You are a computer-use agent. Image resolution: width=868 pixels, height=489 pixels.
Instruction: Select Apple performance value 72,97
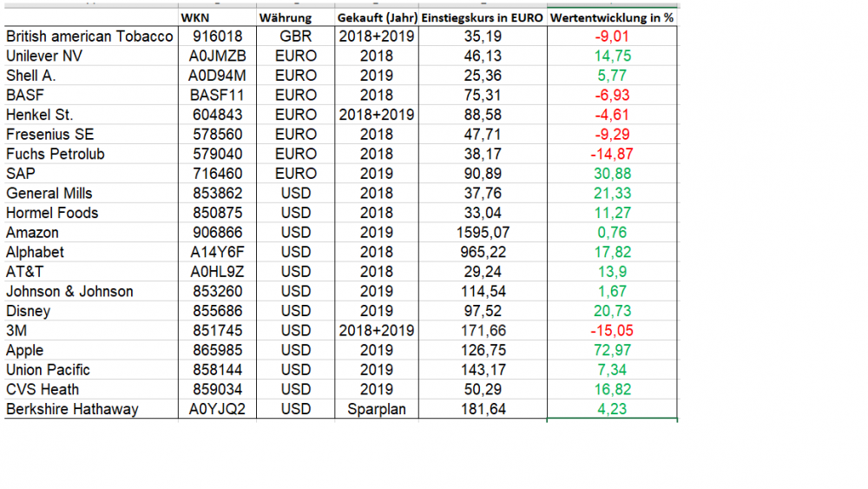[613, 351]
